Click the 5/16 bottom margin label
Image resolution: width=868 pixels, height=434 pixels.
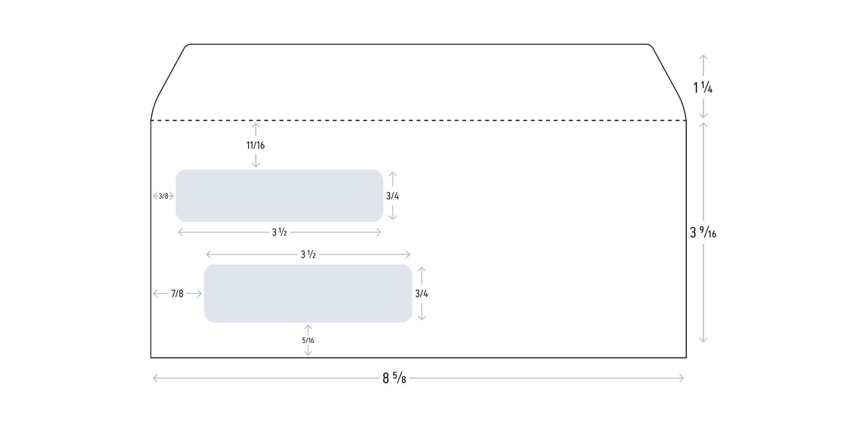click(x=308, y=340)
